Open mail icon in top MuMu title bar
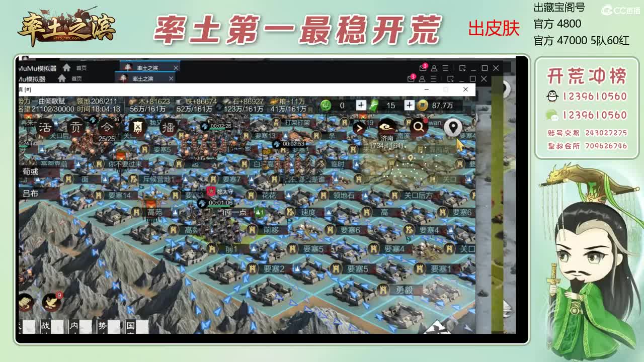Screen dimensions: 644x362 423,68
